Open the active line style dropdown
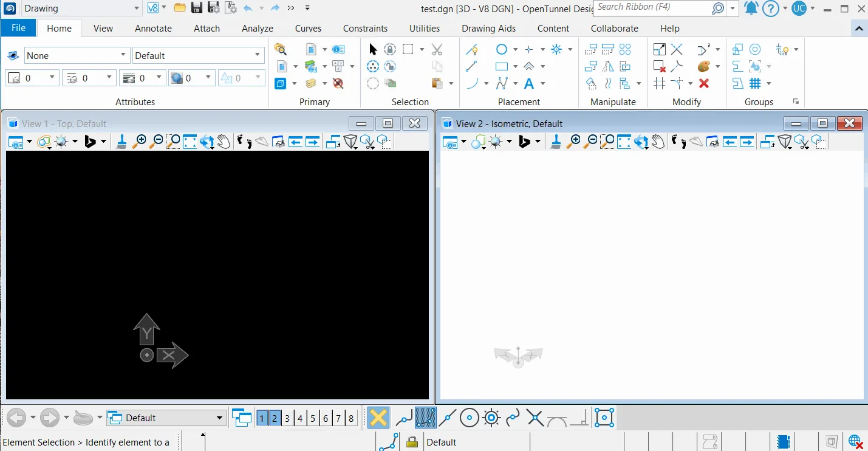Viewport: 868px width, 451px height. (89, 78)
